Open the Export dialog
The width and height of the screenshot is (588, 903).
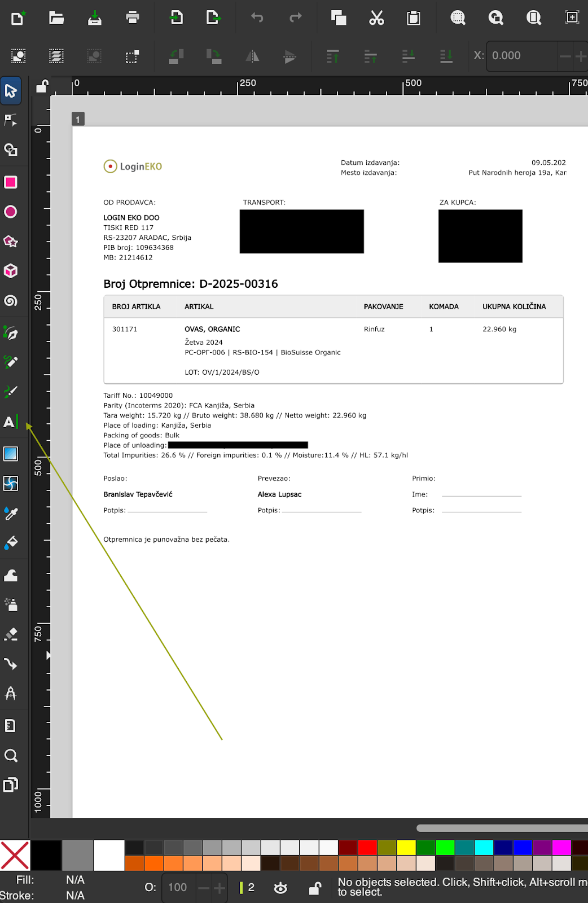tap(213, 18)
